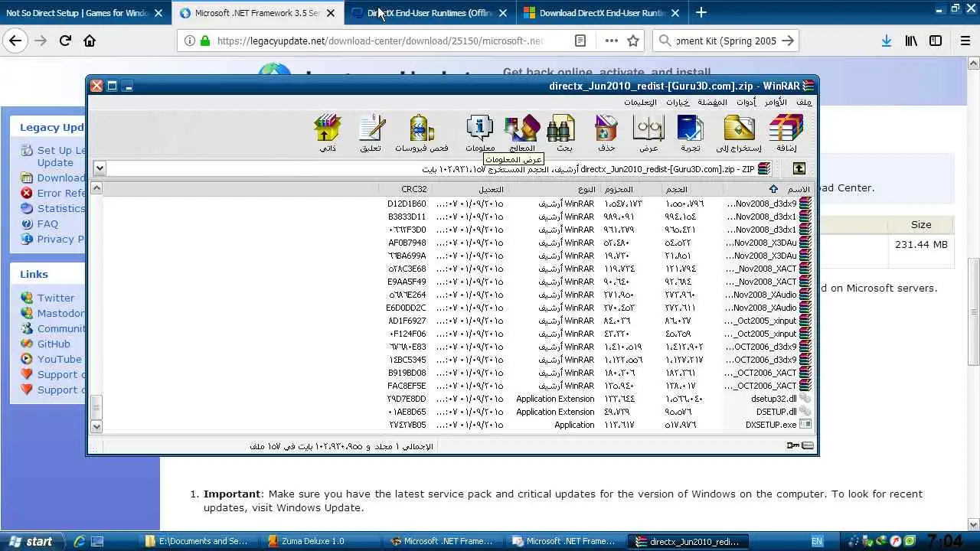Go back in the Firefox browser

15,41
